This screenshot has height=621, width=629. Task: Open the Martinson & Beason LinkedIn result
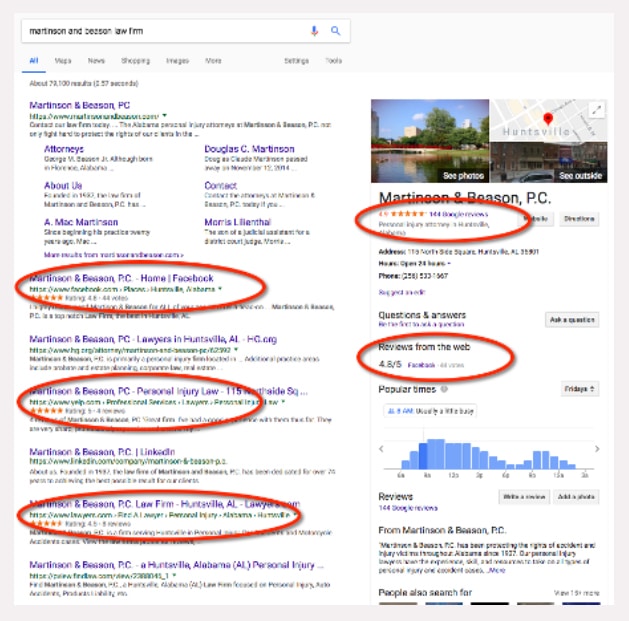[102, 452]
